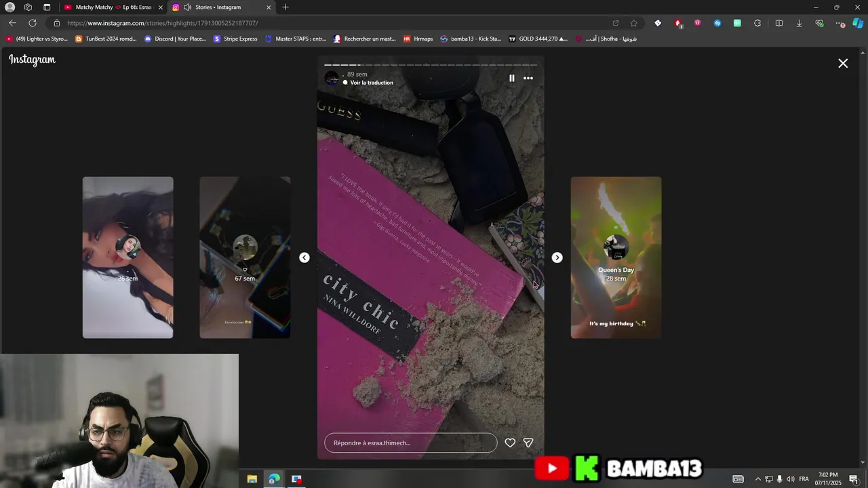Open the tab actions menu icon
Image resolution: width=868 pixels, height=488 pixels.
(47, 7)
